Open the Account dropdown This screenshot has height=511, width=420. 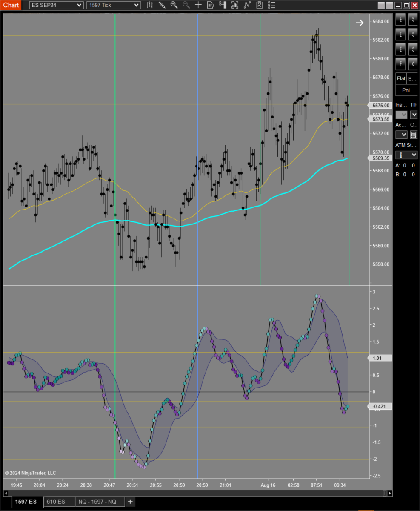point(401,135)
